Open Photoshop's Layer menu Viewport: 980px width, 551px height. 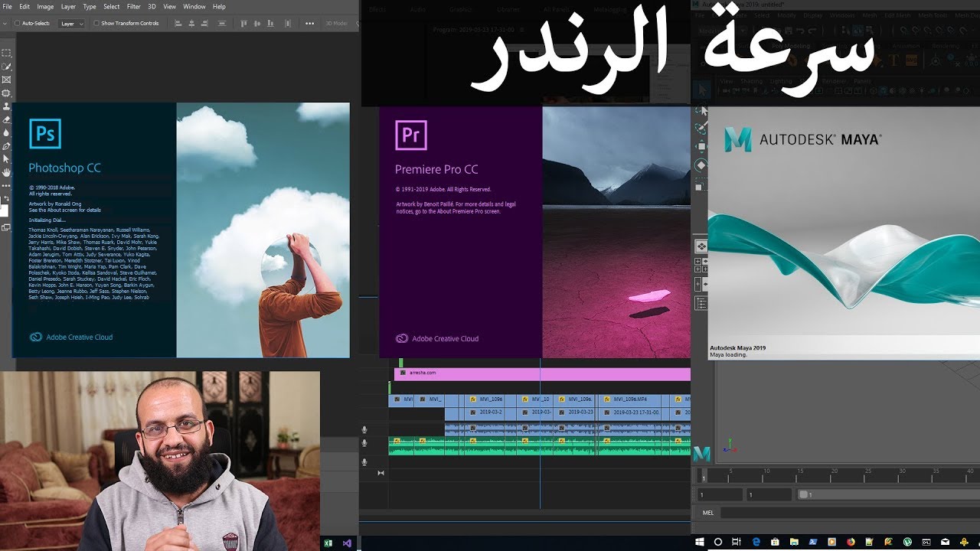[x=68, y=6]
